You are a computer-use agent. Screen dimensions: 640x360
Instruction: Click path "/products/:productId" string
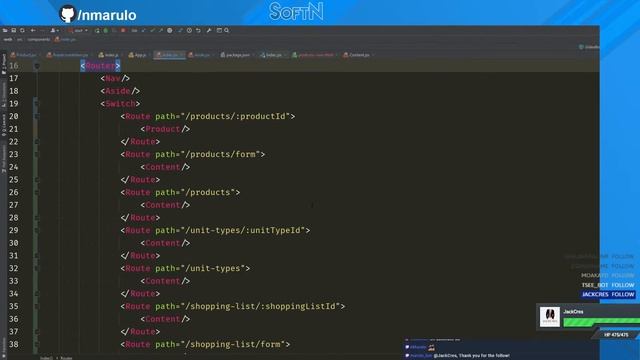point(235,116)
